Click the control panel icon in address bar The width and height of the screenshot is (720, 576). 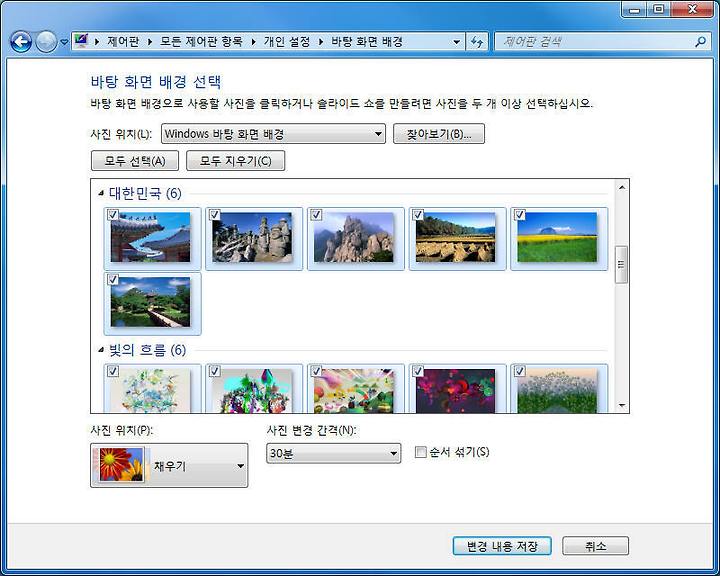tap(81, 41)
